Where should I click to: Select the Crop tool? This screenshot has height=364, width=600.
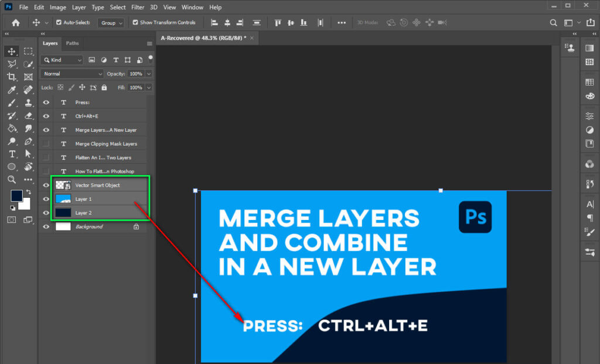(12, 78)
